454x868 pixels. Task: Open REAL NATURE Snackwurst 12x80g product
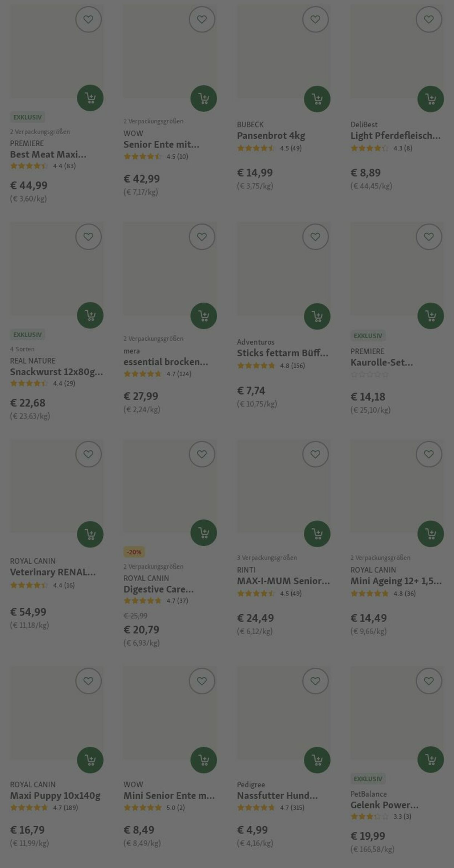tap(56, 372)
